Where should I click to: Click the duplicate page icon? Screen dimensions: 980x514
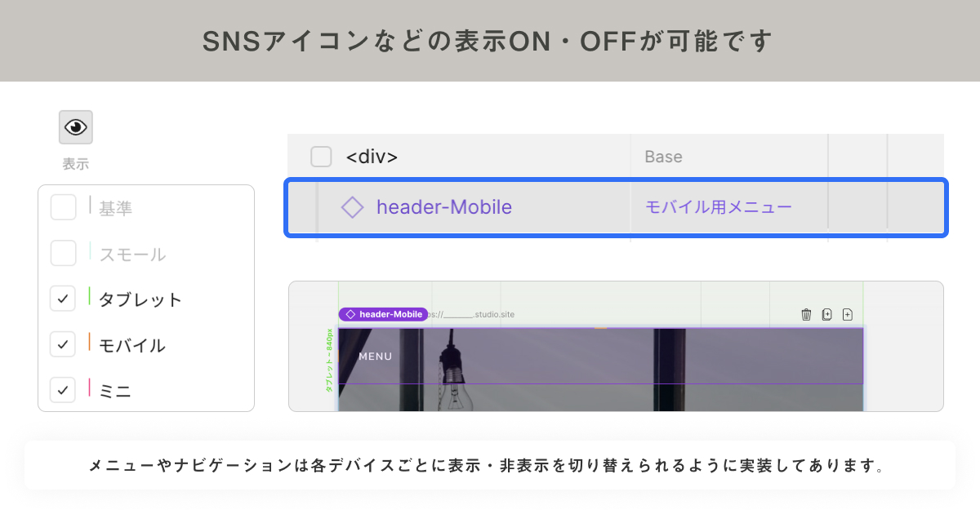coord(826,314)
